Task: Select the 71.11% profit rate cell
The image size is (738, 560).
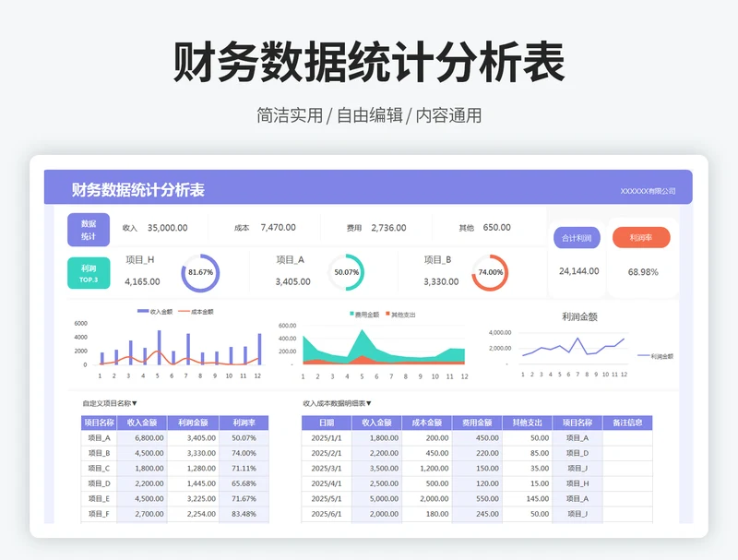Action: click(244, 469)
